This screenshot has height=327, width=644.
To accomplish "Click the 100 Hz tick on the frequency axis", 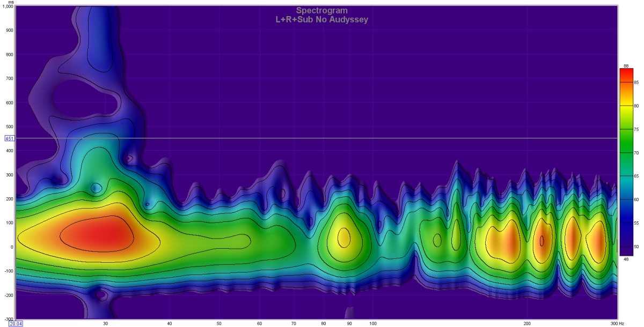I will [x=373, y=323].
